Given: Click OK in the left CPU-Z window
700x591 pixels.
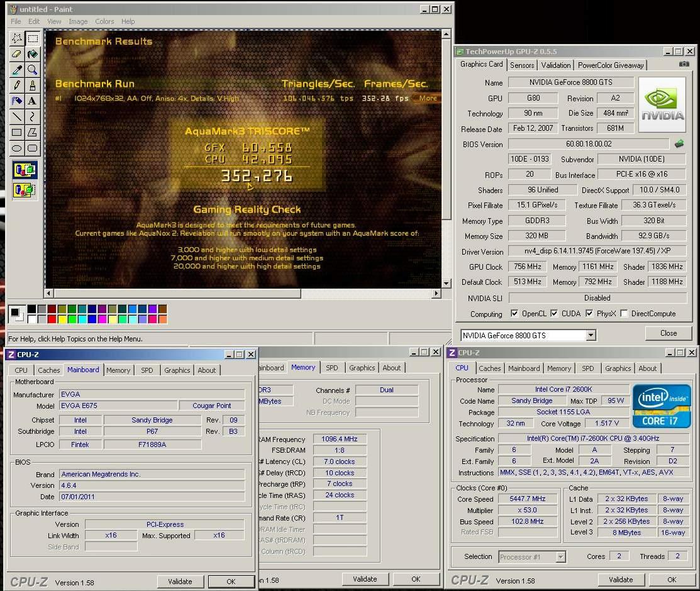Looking at the screenshot, I should click(x=231, y=581).
